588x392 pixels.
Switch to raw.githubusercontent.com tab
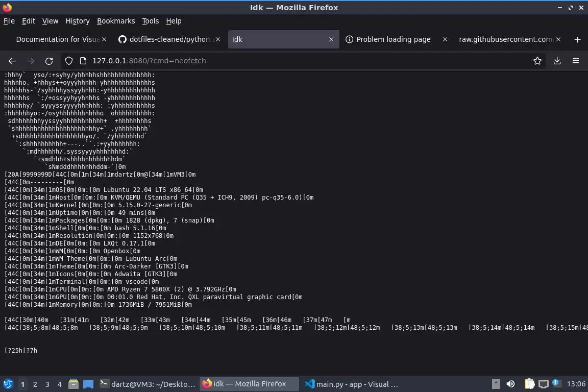click(505, 39)
